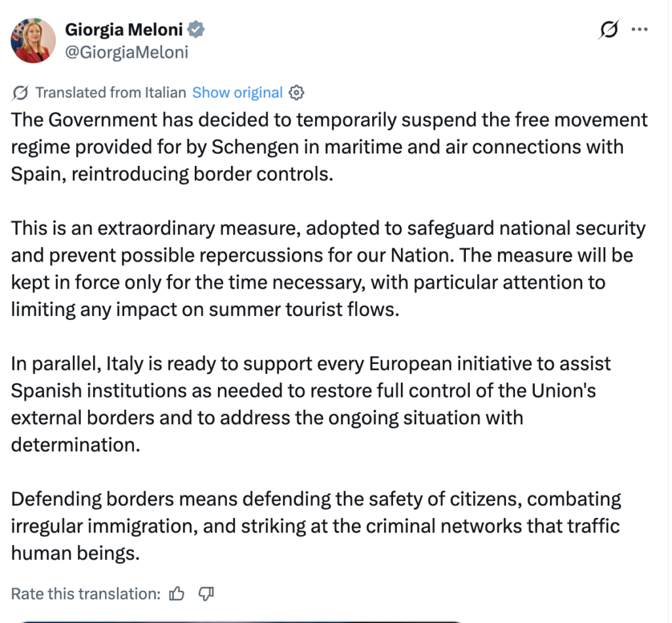Viewport: 672px width, 623px height.
Task: Click the word Schengen in the post
Action: [x=255, y=148]
